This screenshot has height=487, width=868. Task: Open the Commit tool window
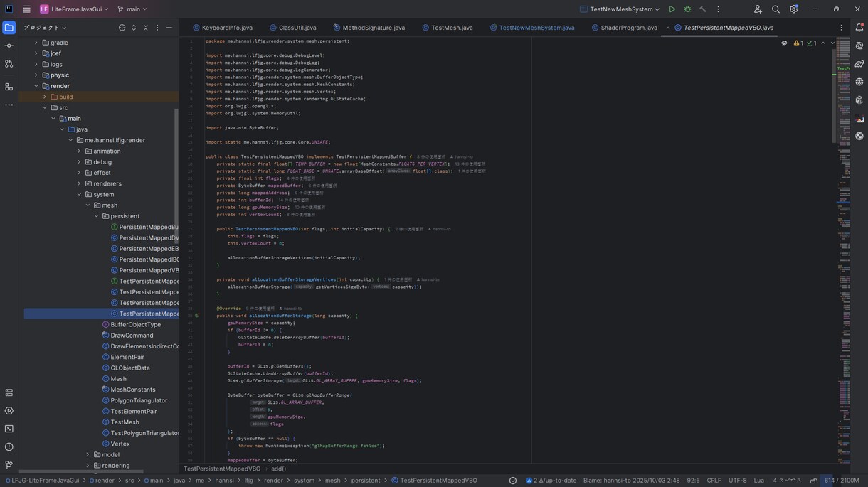[x=9, y=46]
